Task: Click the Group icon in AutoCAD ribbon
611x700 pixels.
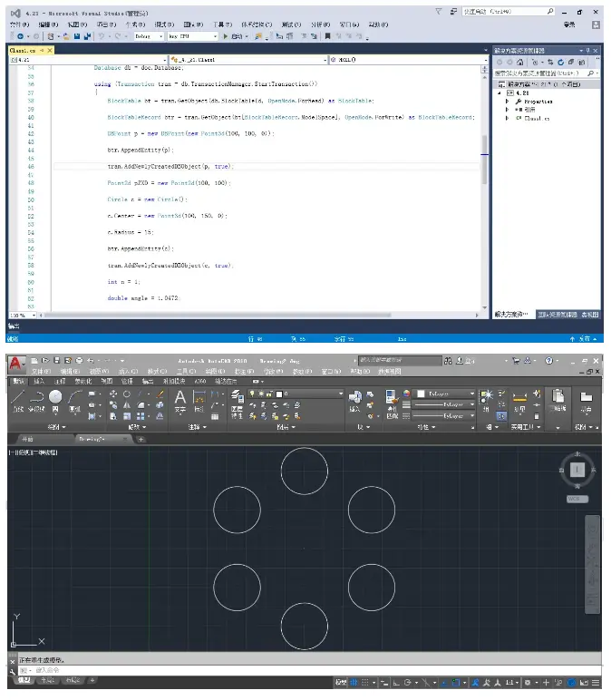Action: pos(486,396)
